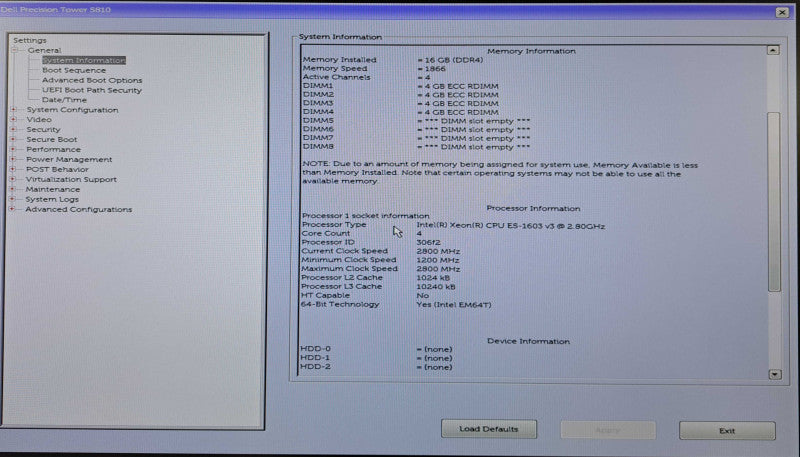Expand the Performance node
This screenshot has height=457, width=800.
pos(13,149)
